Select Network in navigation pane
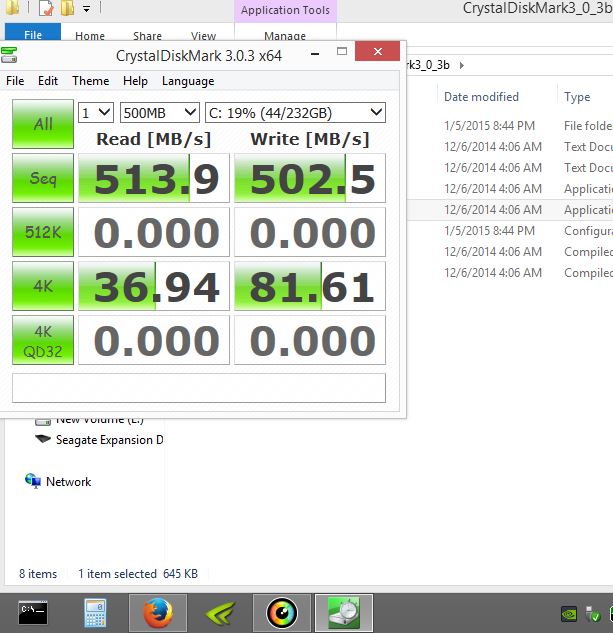This screenshot has height=633, width=613. pyautogui.click(x=68, y=482)
